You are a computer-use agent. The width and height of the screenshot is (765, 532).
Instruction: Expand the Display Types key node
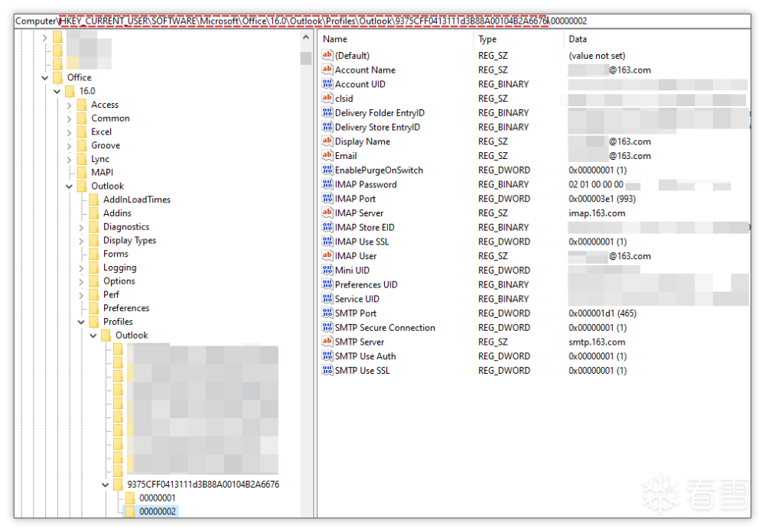pos(82,241)
